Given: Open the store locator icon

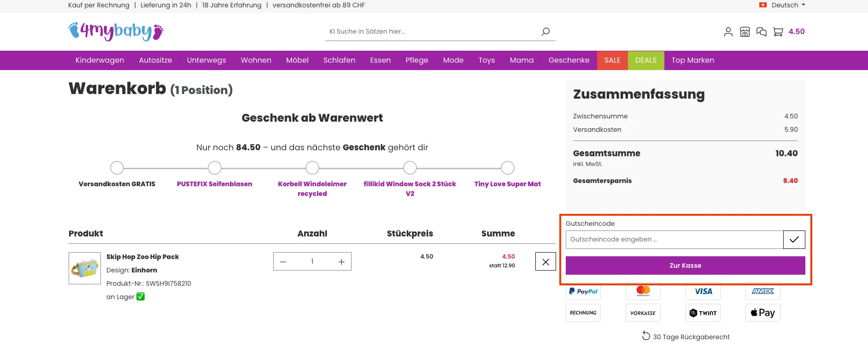Looking at the screenshot, I should click(745, 32).
